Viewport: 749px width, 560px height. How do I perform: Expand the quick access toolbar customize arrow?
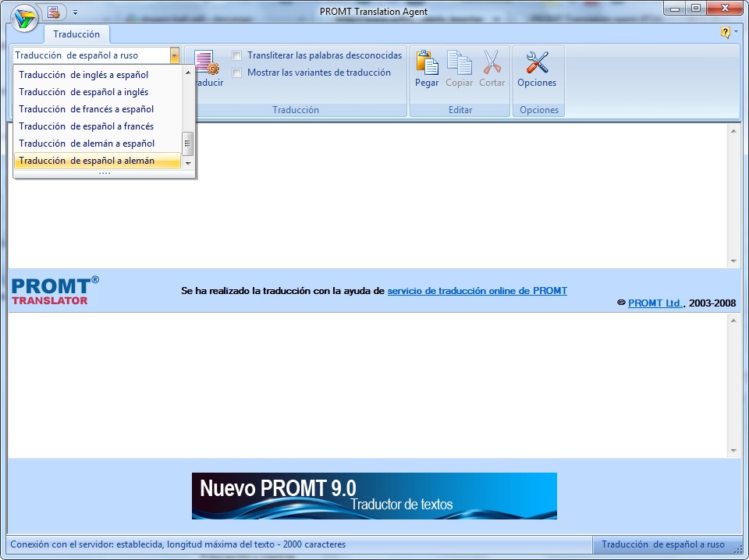(x=75, y=12)
